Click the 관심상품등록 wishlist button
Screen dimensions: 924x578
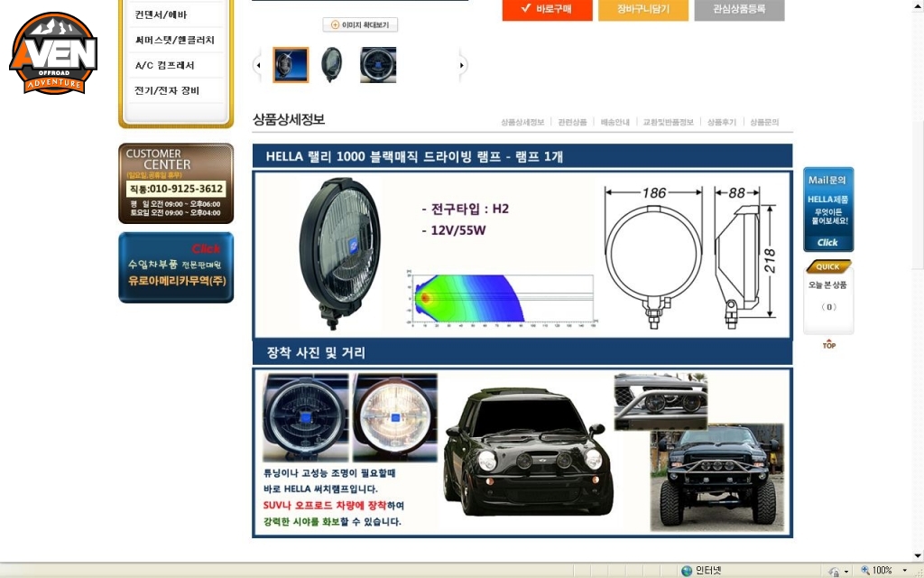pos(740,9)
